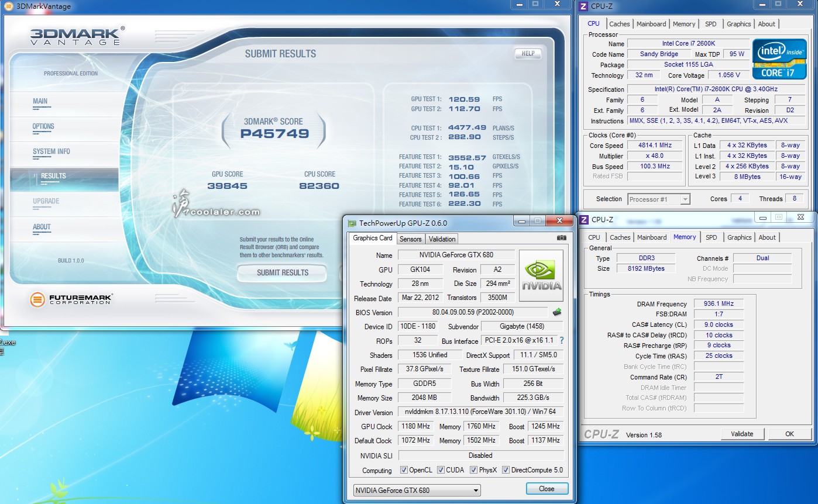Select Mainboard tab in the CPU-Z Memory window
This screenshot has width=818, height=504.
tap(652, 237)
